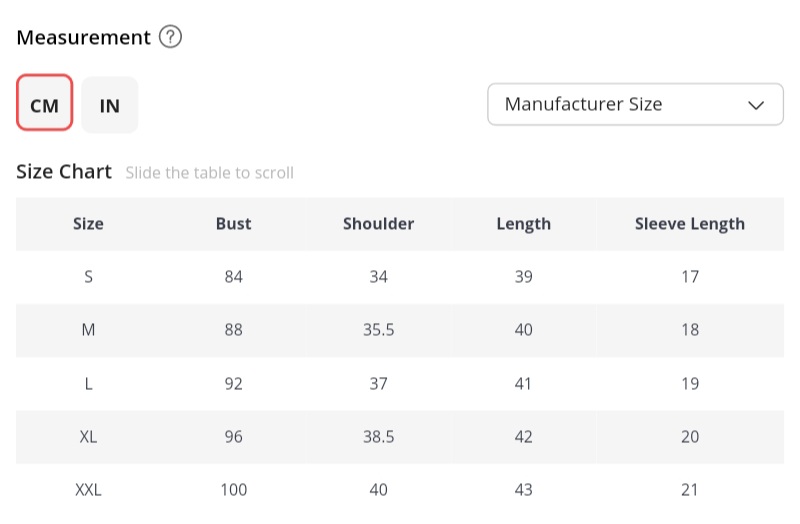The height and width of the screenshot is (524, 800).
Task: Switch measurement units to IN
Action: [x=110, y=104]
